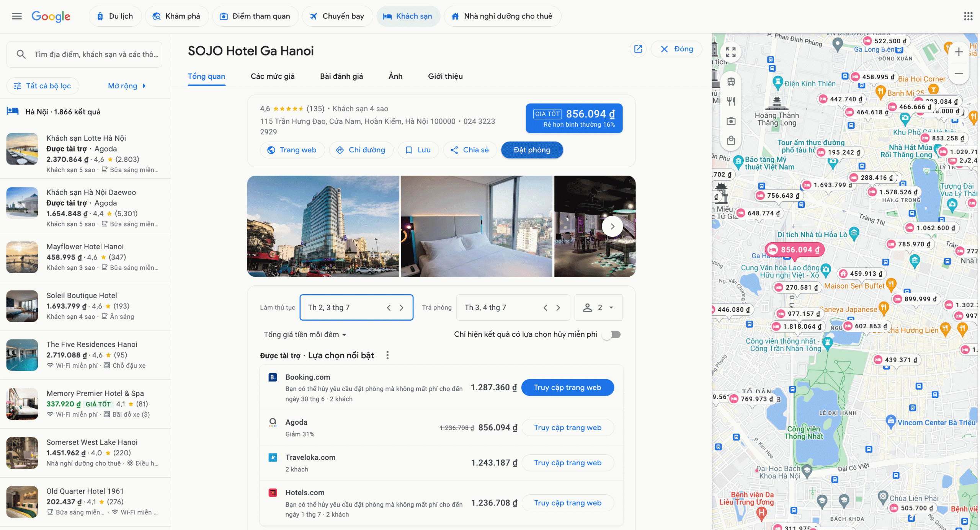The width and height of the screenshot is (980, 530).
Task: Click the 'Đặt phòng' button
Action: tap(532, 150)
